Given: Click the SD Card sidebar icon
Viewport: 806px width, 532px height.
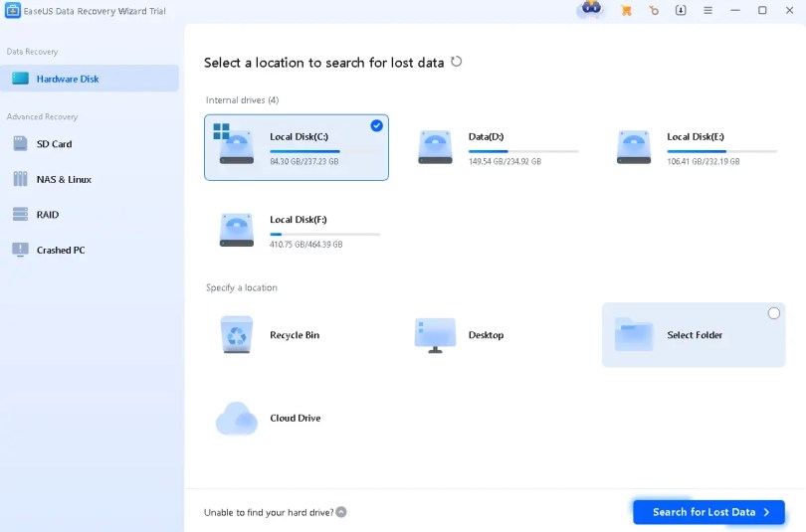Looking at the screenshot, I should click(20, 143).
